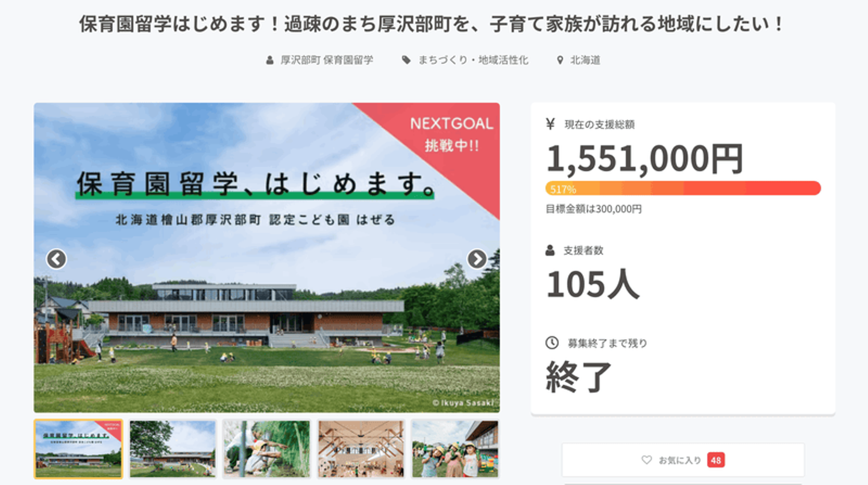
Task: Select the first thumbnail with NEXTGOAL banner
Action: pos(78,449)
